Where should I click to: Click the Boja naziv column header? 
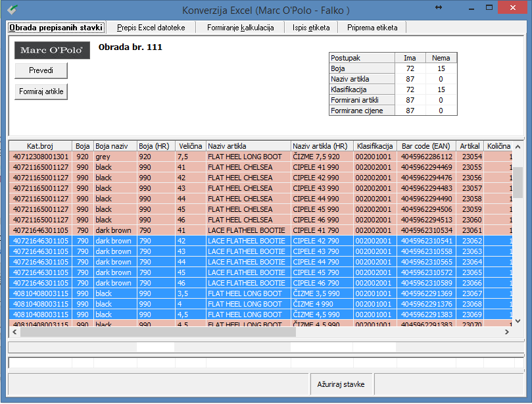point(115,146)
